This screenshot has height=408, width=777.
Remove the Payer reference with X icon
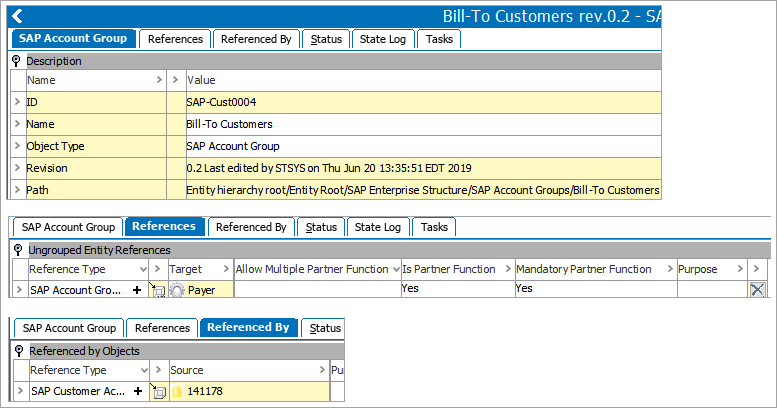pos(757,290)
